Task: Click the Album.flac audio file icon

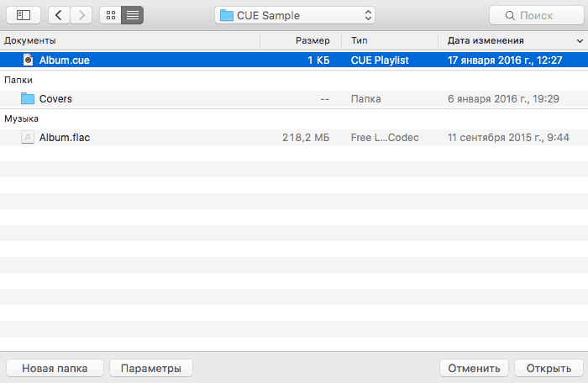Action: click(x=28, y=137)
